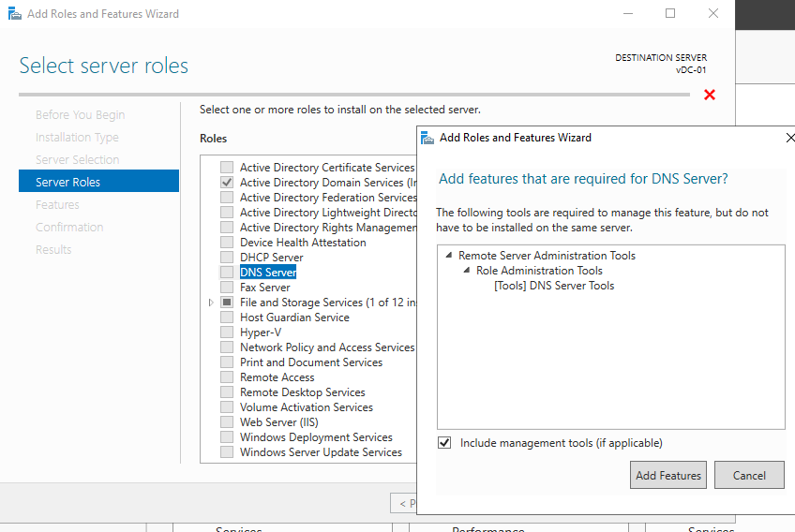
Task: Check the Remote Access role
Action: pos(227,377)
